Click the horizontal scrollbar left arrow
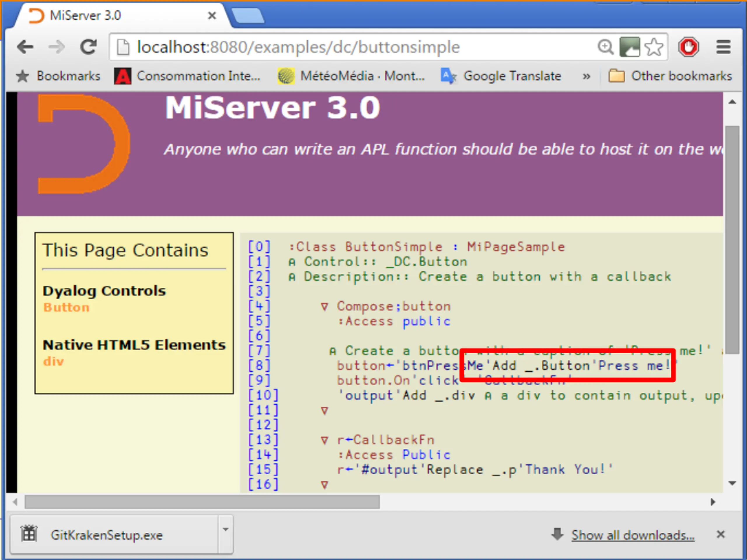Viewport: 747px width, 560px height. [15, 502]
